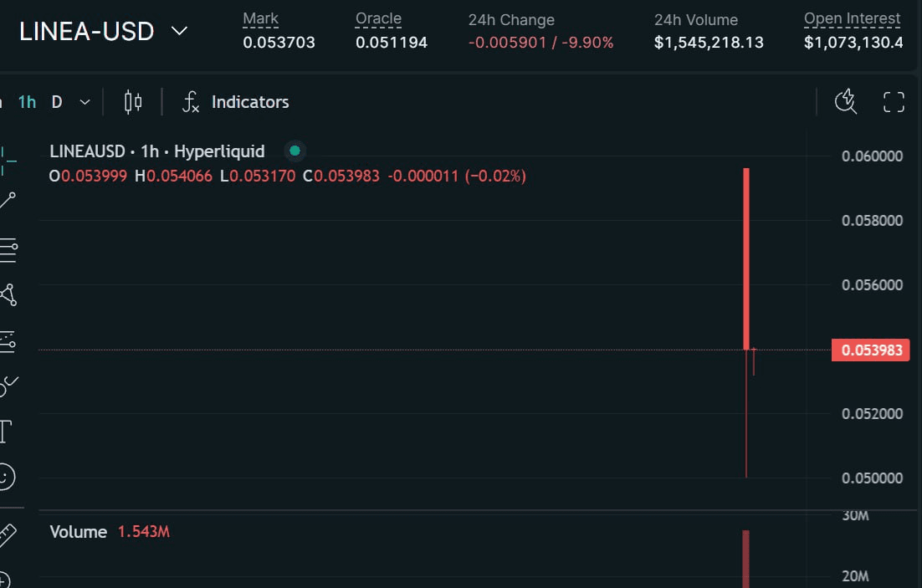Screen dimensions: 922x588
Task: Click the Volume indicator legend label
Action: 78,532
